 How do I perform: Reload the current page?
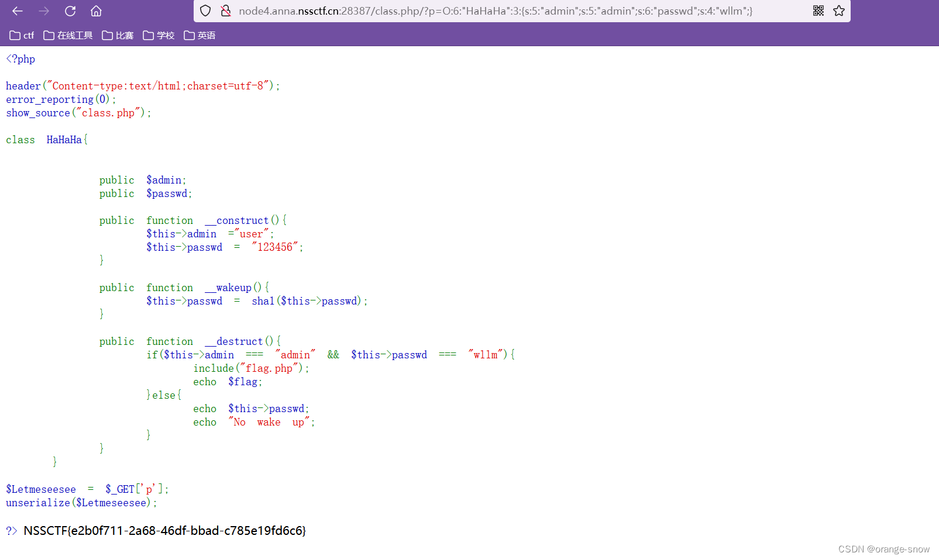tap(70, 11)
